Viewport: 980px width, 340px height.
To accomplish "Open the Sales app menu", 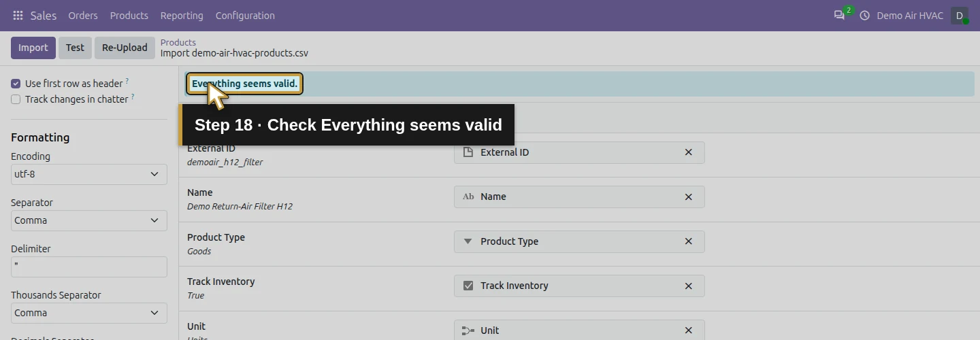I will coord(44,15).
